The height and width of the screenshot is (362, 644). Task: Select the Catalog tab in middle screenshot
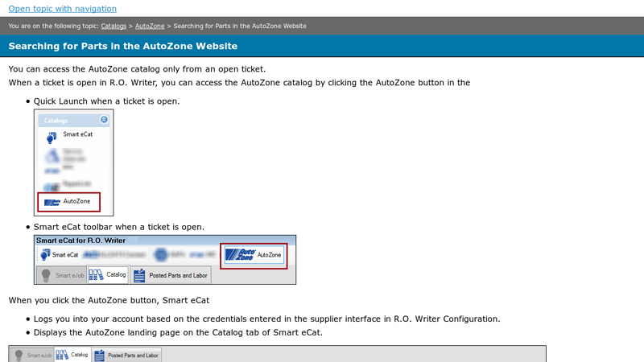point(108,274)
